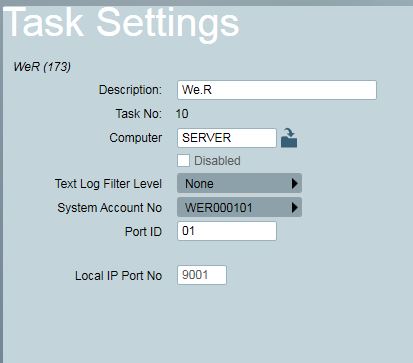The width and height of the screenshot is (413, 363).
Task: Click the Computer label
Action: coord(136,138)
